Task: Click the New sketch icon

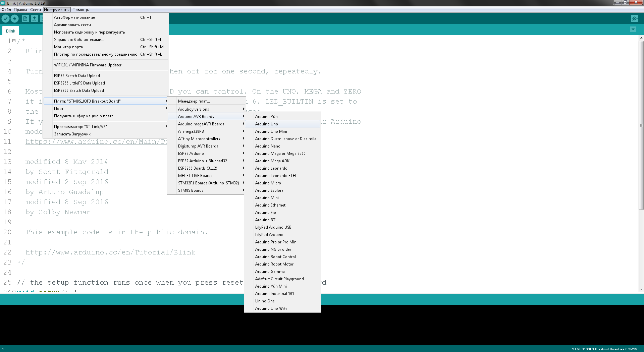Action: [25, 19]
